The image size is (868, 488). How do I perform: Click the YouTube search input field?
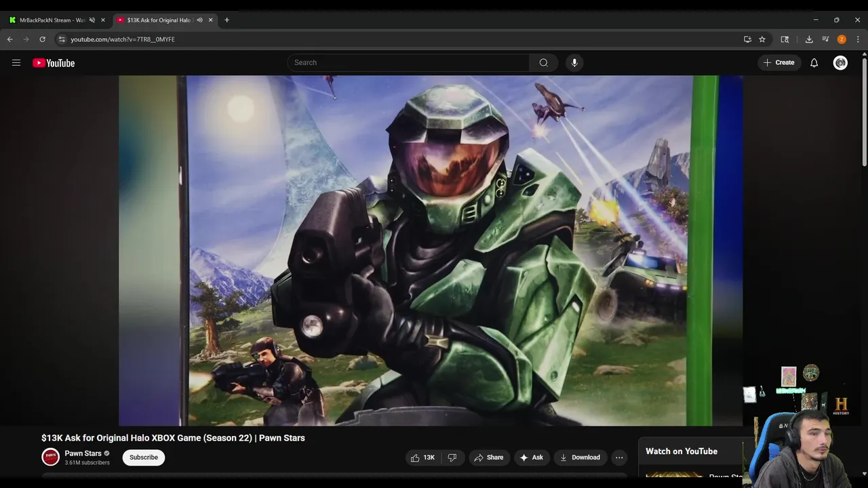(x=408, y=62)
